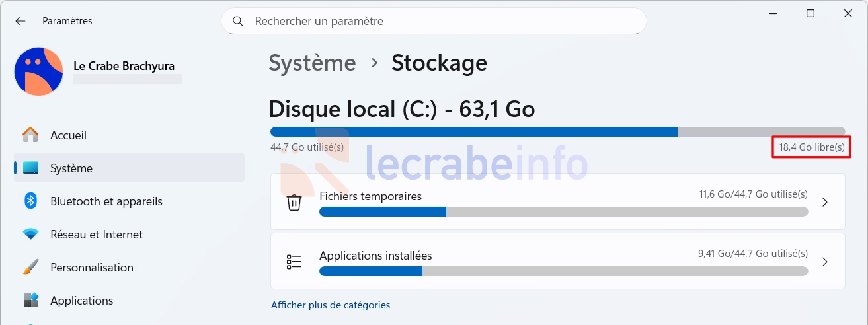
Task: Maximize the Paramètres window
Action: tap(810, 13)
